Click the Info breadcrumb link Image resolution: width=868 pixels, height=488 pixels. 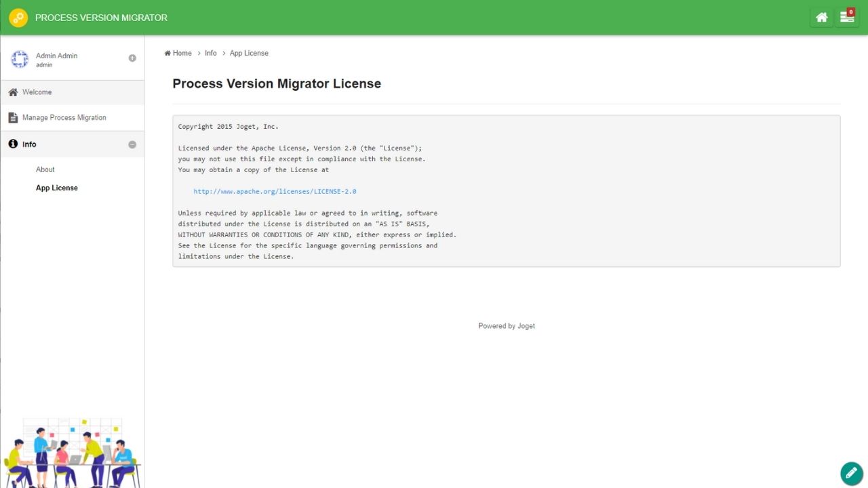point(211,53)
